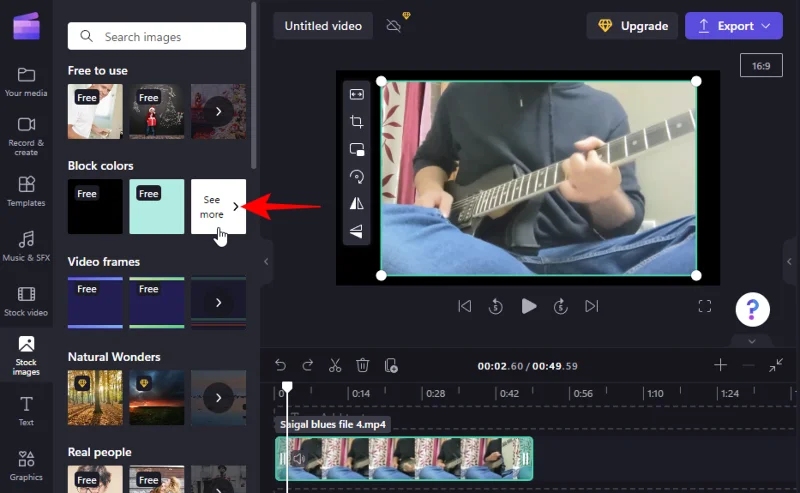The image size is (800, 493).
Task: Open Your media tab
Action: coord(26,82)
